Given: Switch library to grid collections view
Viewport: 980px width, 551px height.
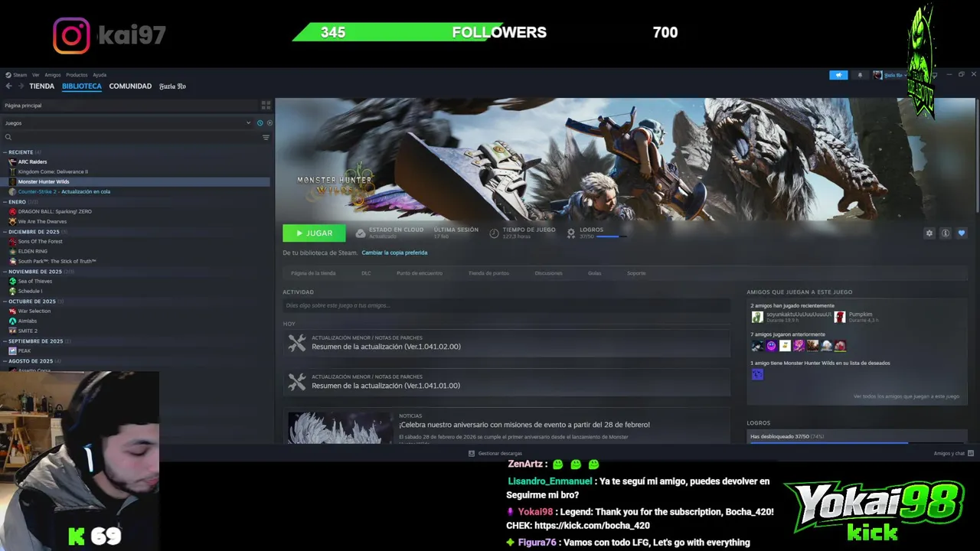Looking at the screenshot, I should tap(266, 106).
